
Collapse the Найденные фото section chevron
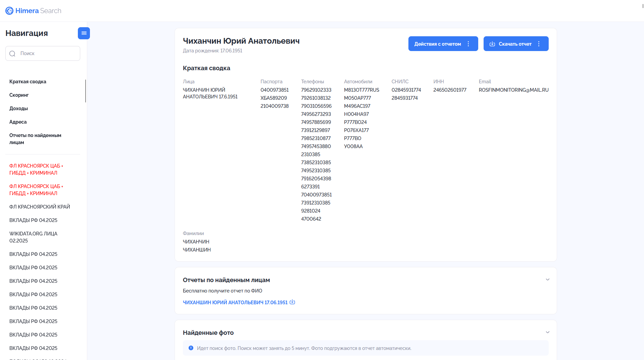548,332
